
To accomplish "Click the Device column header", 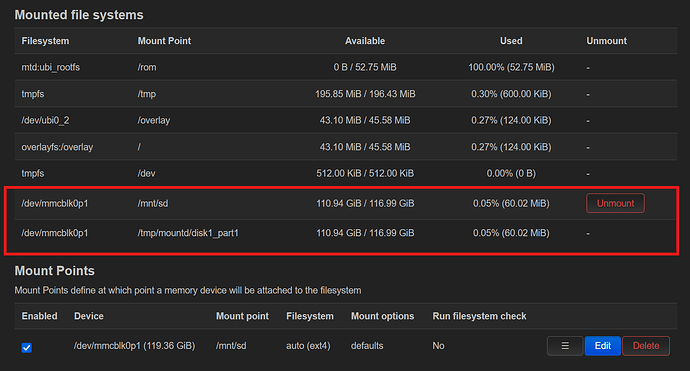I will tap(89, 316).
